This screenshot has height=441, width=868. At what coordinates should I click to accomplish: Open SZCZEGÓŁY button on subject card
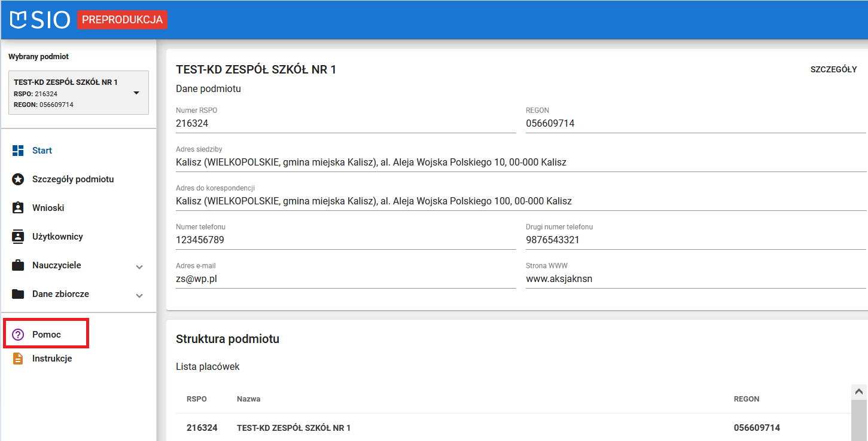pyautogui.click(x=833, y=69)
